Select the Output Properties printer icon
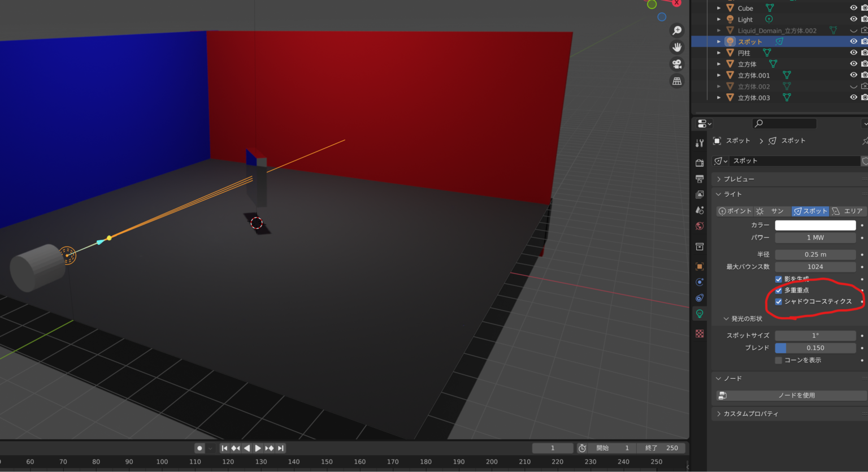Viewport: 868px width, 472px height. pyautogui.click(x=699, y=179)
